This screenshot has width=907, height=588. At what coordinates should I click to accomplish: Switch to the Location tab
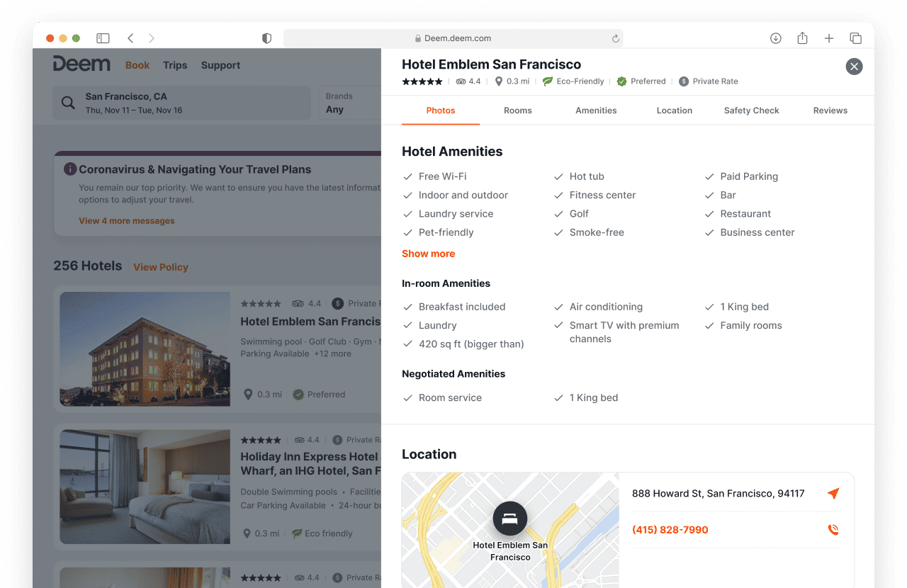tap(675, 111)
